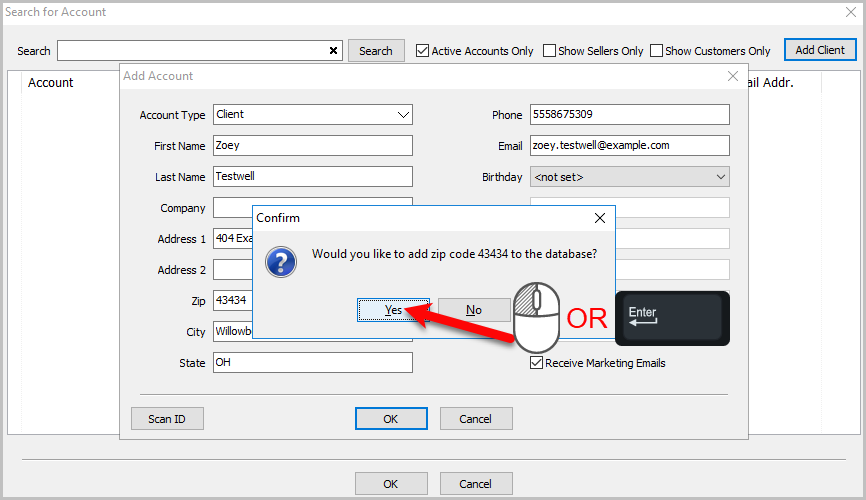The height and width of the screenshot is (500, 866).
Task: Click the Account column header
Action: pyautogui.click(x=51, y=82)
